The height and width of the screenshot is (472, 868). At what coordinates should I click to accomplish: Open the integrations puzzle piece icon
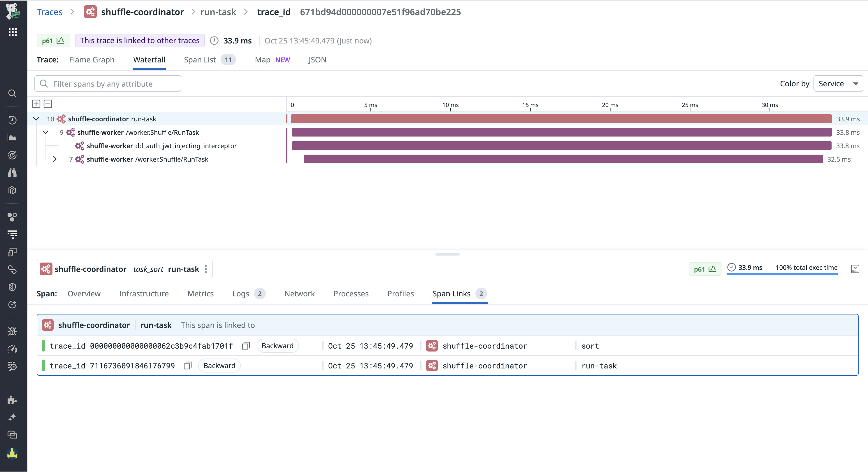click(x=13, y=400)
